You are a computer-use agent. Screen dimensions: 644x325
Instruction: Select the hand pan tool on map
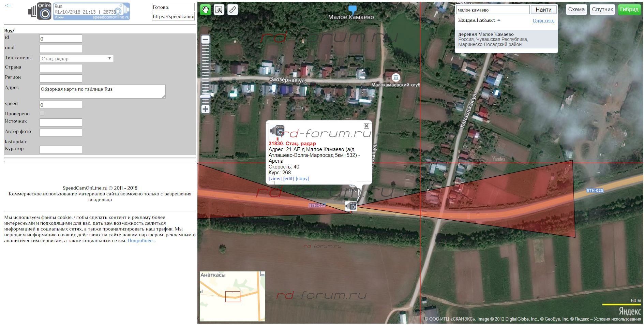205,10
